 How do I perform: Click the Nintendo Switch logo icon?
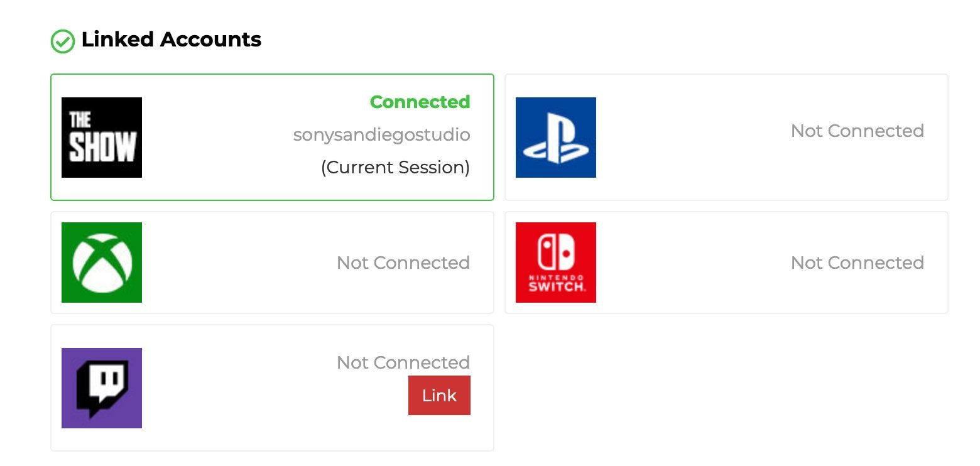(x=556, y=263)
